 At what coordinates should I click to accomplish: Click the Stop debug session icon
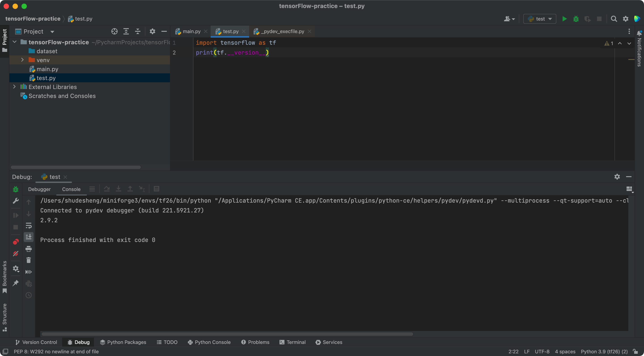point(15,226)
